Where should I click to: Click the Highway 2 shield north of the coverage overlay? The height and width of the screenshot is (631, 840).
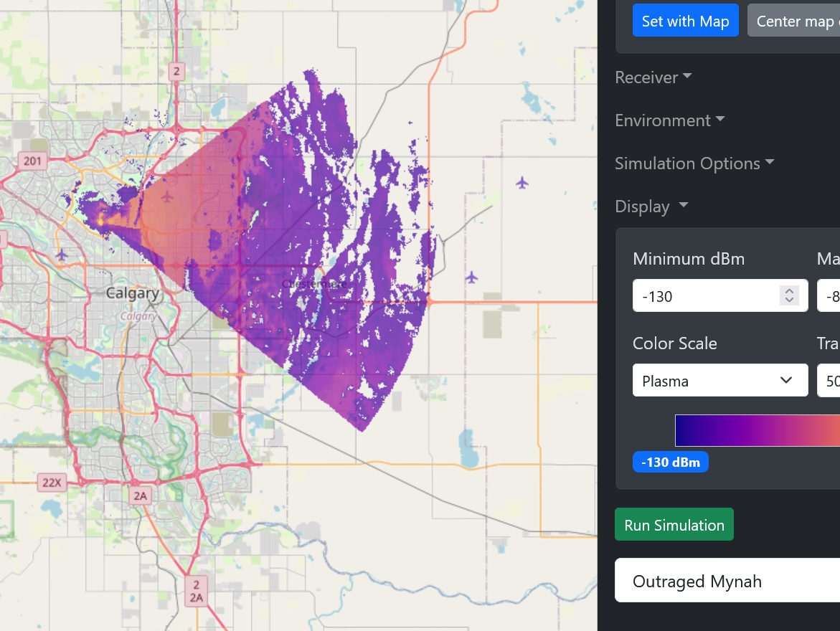[x=176, y=71]
